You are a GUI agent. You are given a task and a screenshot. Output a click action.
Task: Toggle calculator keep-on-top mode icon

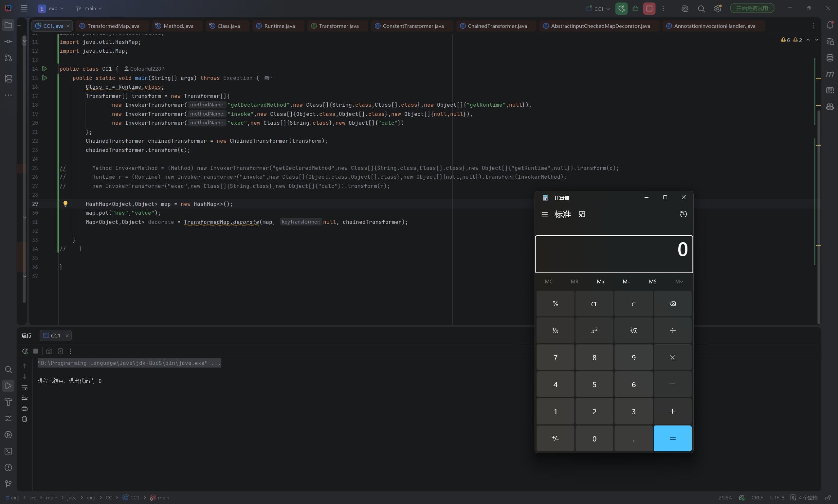click(x=582, y=214)
